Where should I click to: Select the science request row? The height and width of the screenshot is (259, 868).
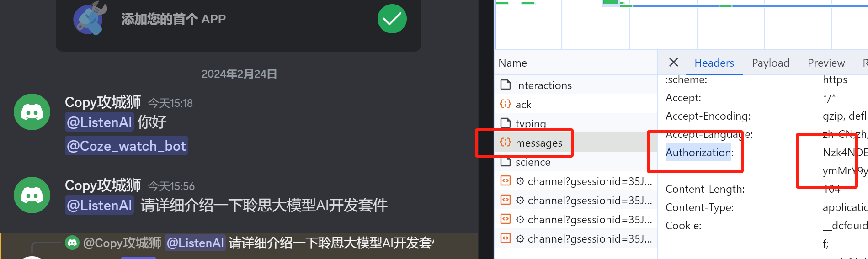[x=577, y=162]
